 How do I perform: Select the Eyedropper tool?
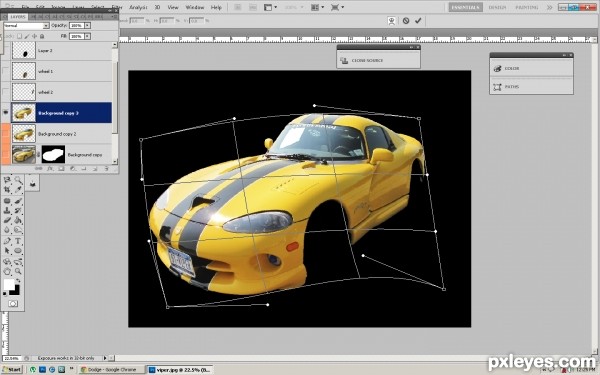(18, 189)
